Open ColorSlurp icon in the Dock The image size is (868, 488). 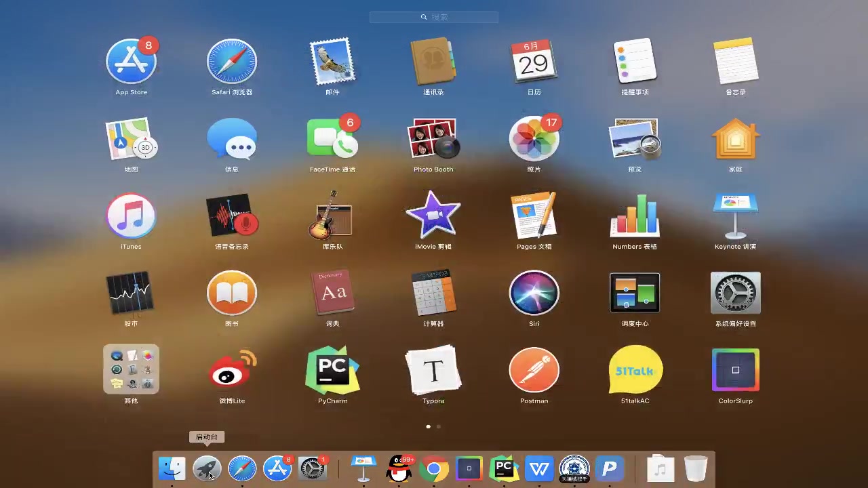pyautogui.click(x=469, y=468)
